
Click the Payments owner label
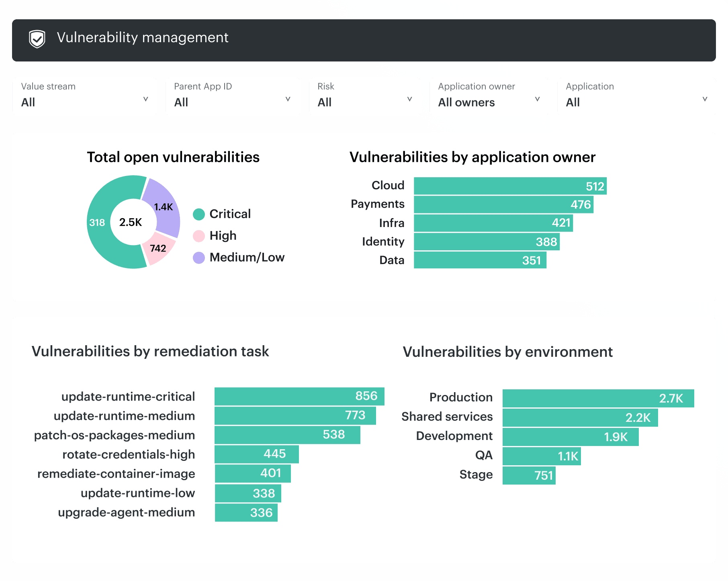[x=378, y=204]
